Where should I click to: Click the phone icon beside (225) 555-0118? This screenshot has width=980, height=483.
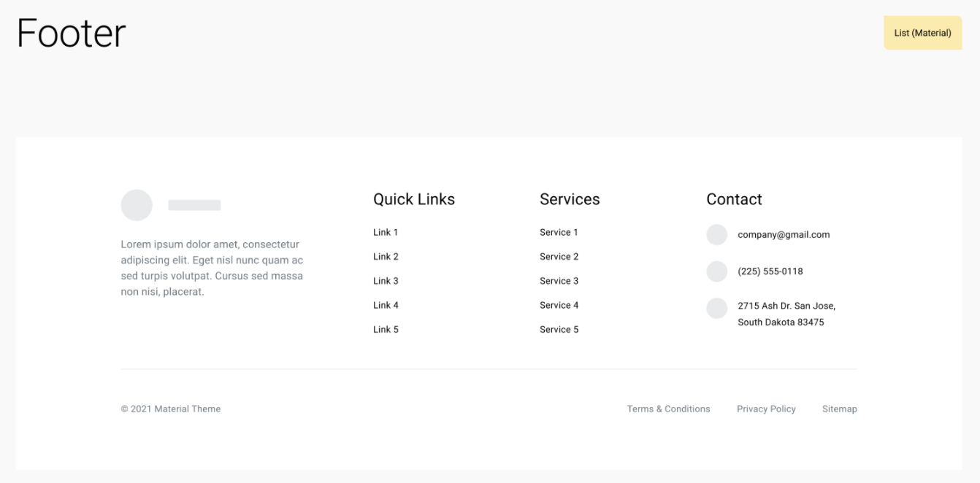tap(717, 271)
